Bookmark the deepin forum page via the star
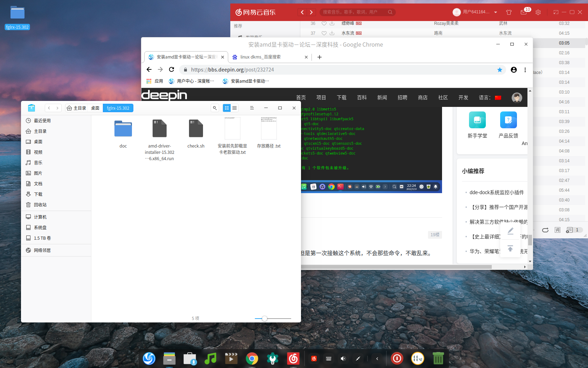This screenshot has width=588, height=368. [500, 70]
